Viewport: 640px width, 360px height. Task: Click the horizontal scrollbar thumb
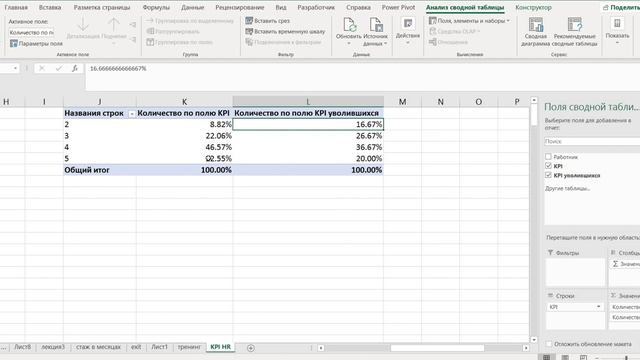[x=437, y=348]
